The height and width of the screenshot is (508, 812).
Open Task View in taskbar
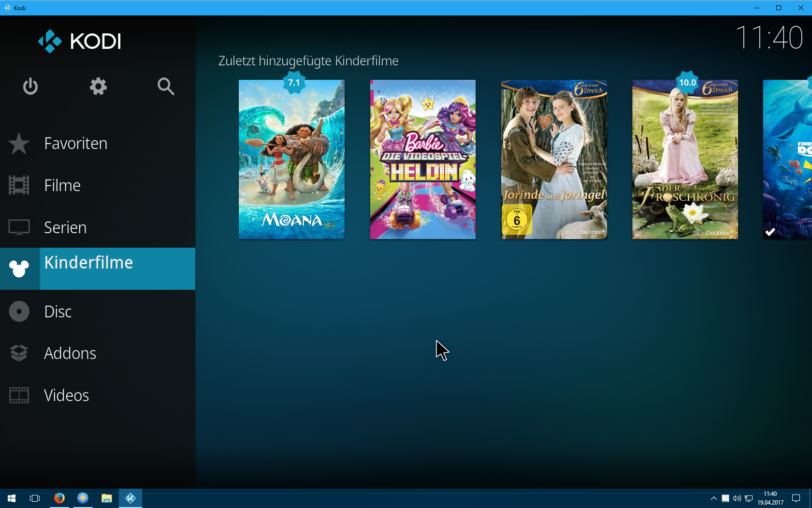35,498
